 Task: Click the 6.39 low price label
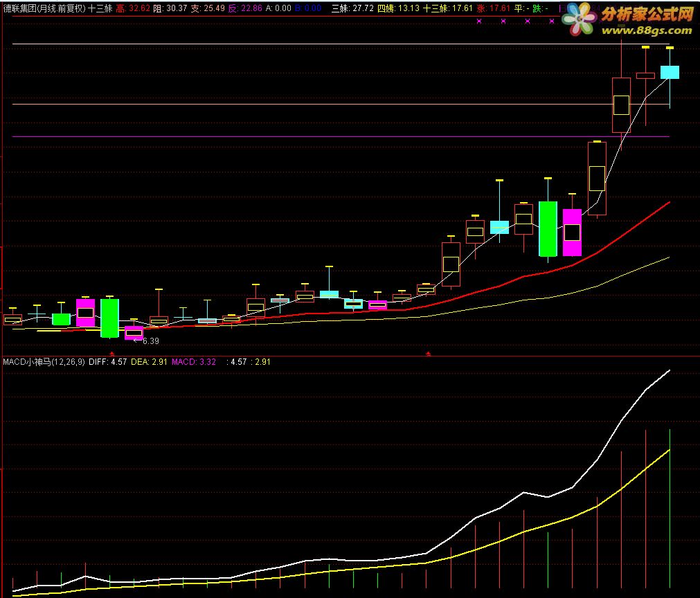pyautogui.click(x=150, y=341)
